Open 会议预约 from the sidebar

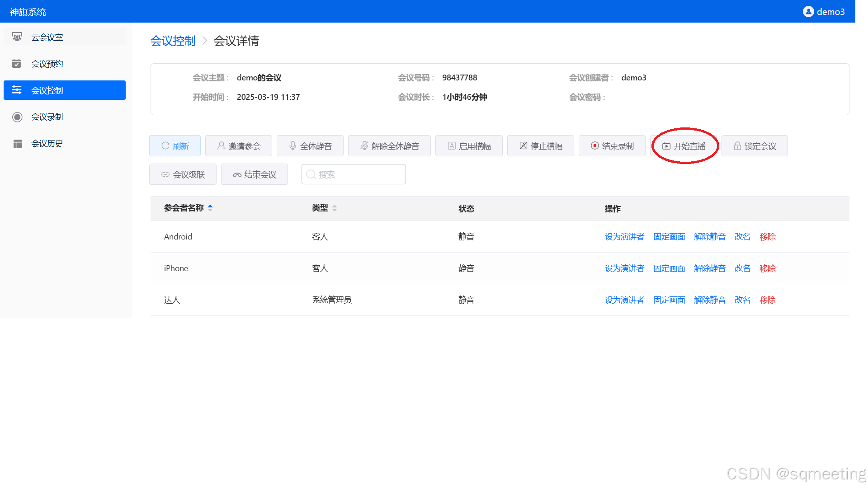pos(47,64)
